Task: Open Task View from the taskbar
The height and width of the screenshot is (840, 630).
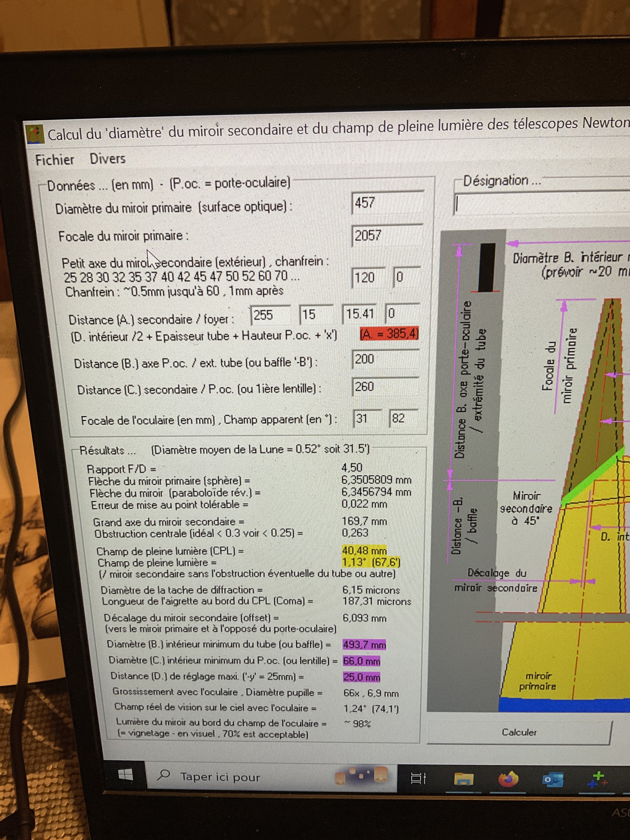Action: click(x=418, y=779)
